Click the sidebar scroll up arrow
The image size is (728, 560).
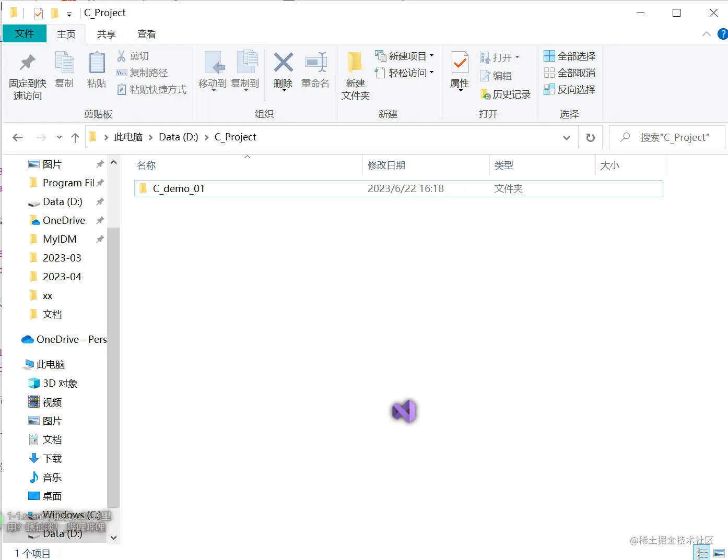113,163
